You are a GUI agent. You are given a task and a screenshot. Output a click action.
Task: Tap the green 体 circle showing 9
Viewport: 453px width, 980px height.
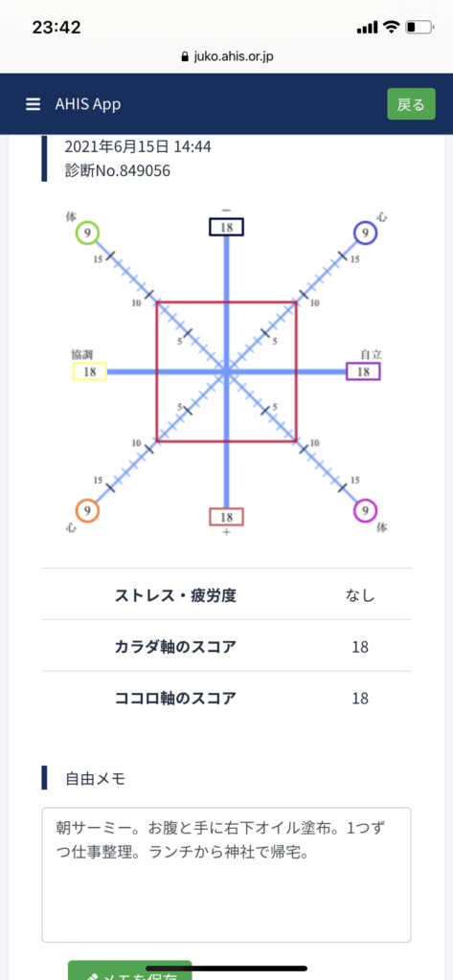[x=87, y=234]
